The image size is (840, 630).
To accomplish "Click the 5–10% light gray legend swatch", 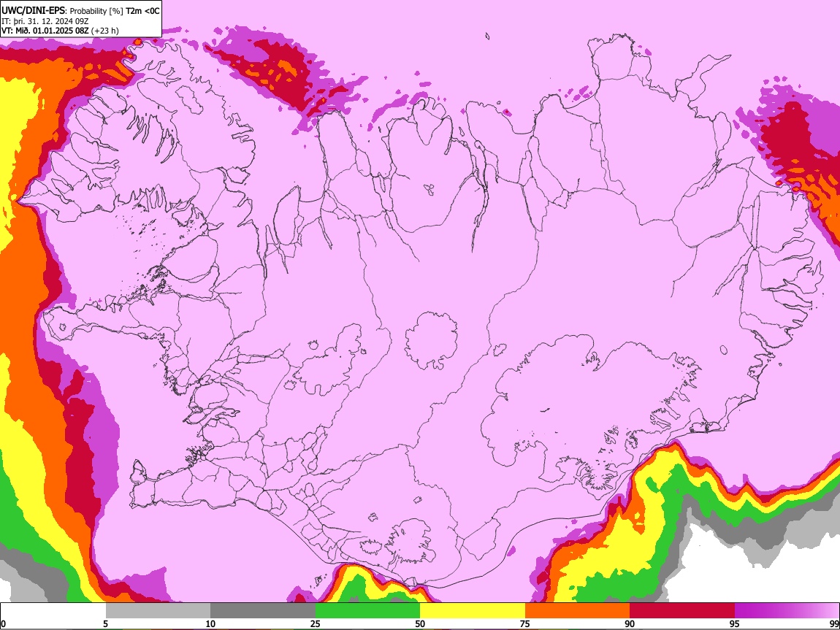I will tap(158, 610).
